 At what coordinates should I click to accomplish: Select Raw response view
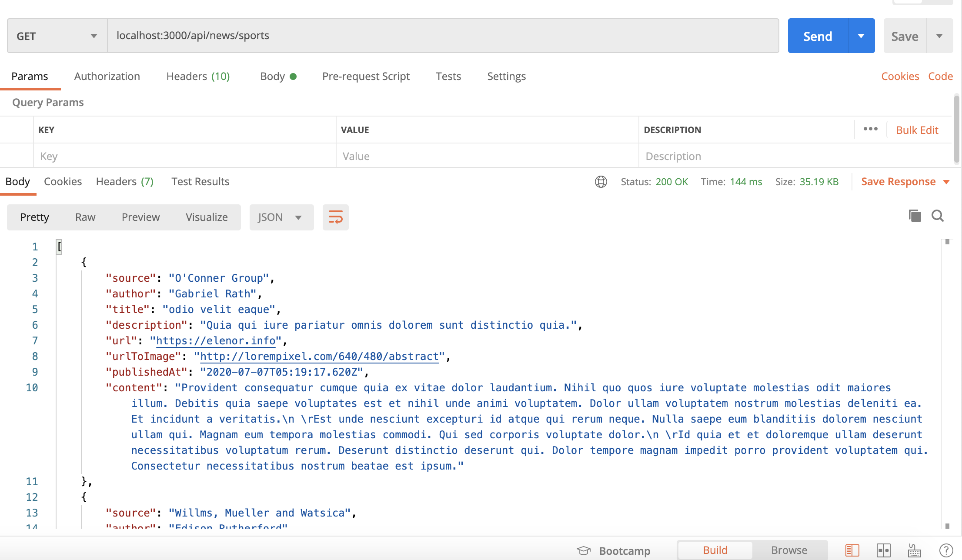click(x=85, y=217)
